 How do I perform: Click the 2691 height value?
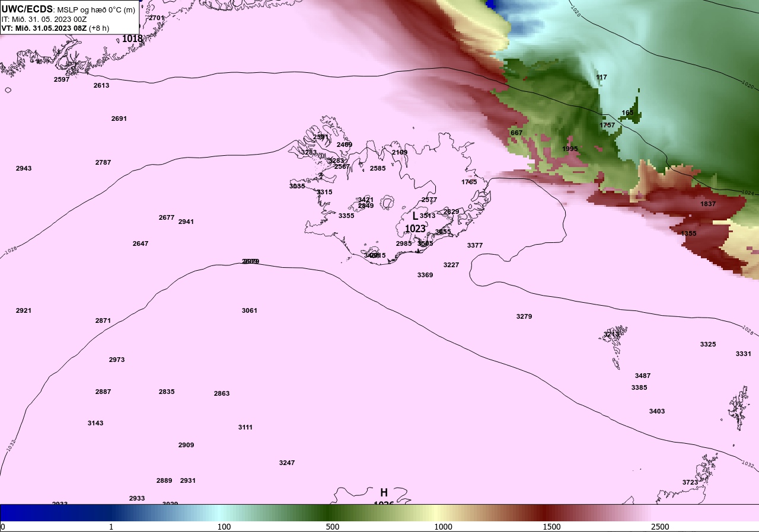119,118
